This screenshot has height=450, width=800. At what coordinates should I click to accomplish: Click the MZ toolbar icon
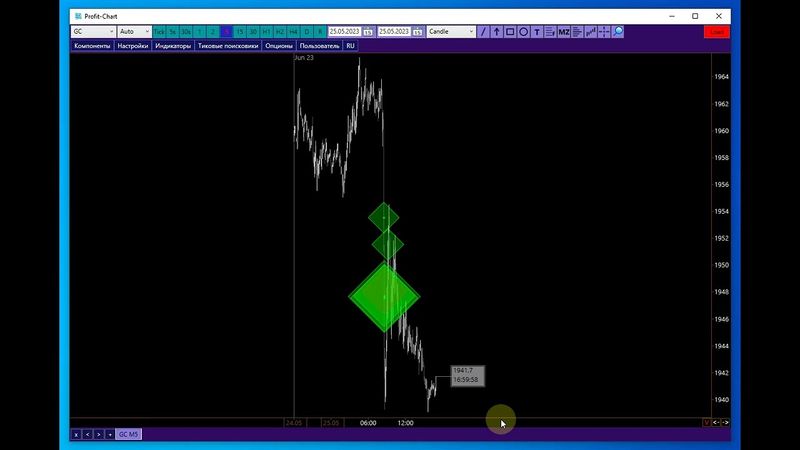click(x=564, y=32)
